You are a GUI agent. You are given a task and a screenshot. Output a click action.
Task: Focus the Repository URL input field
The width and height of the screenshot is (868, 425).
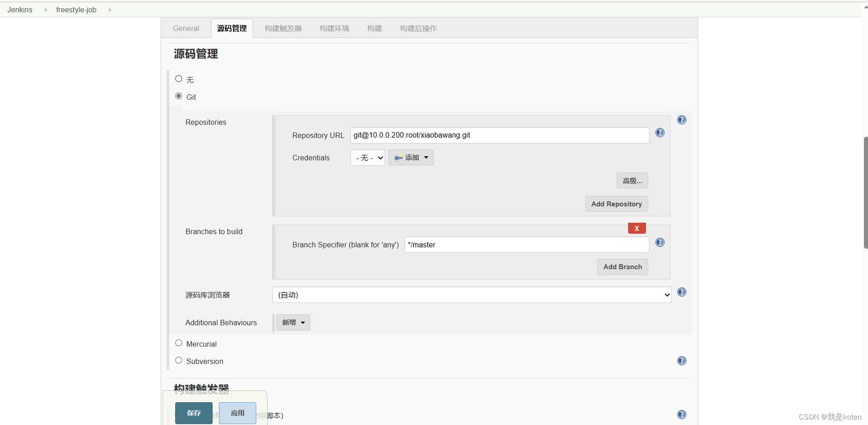click(500, 135)
